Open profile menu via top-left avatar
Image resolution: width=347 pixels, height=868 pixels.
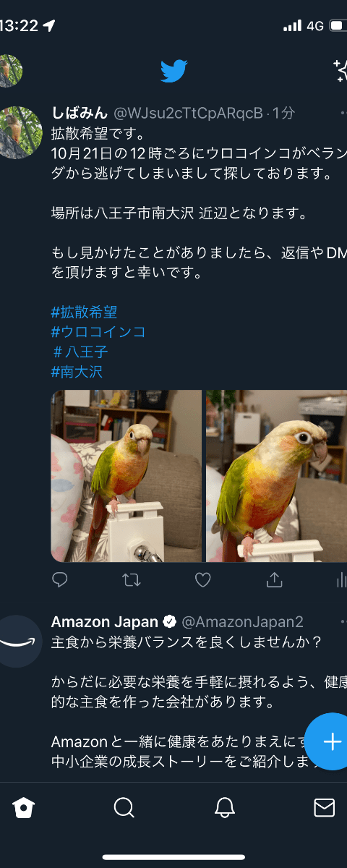(x=9, y=71)
